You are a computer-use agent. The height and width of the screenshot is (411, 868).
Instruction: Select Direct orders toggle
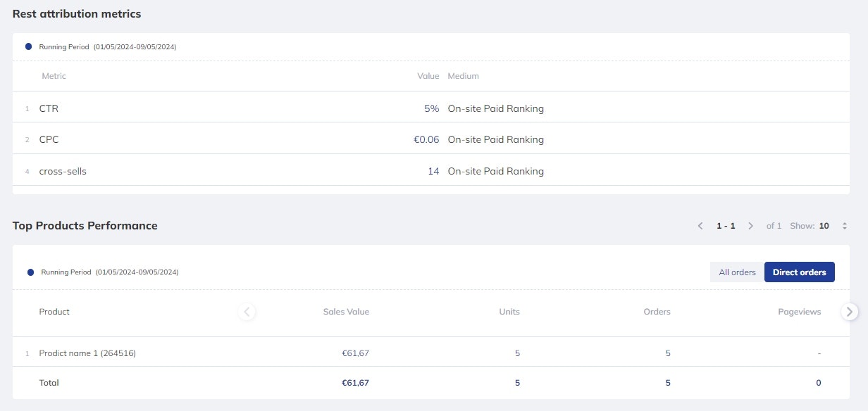point(799,272)
